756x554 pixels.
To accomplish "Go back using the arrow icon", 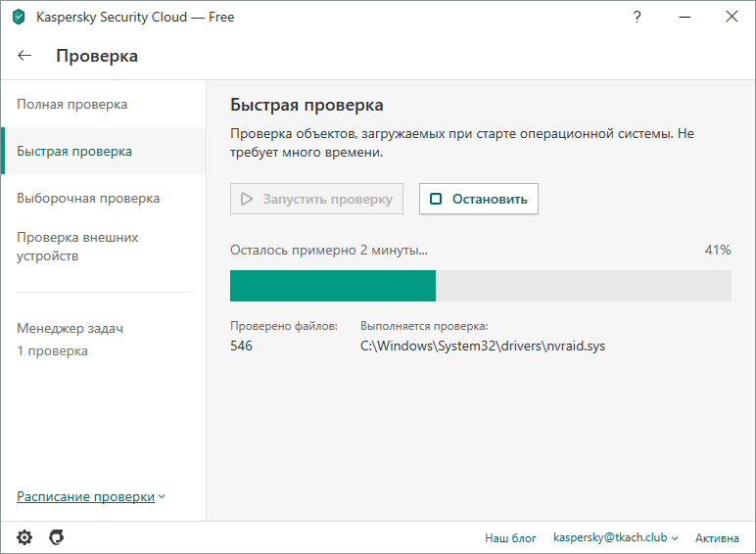I will 24,56.
